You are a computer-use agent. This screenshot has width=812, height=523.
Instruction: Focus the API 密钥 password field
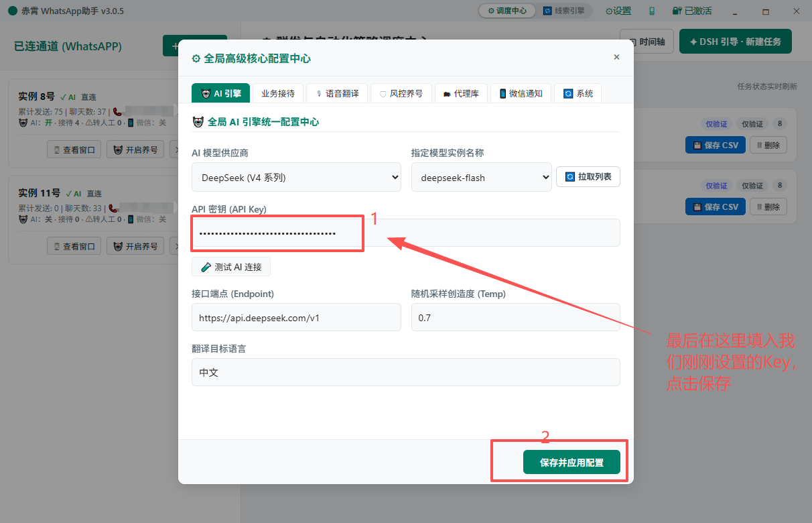(x=406, y=233)
